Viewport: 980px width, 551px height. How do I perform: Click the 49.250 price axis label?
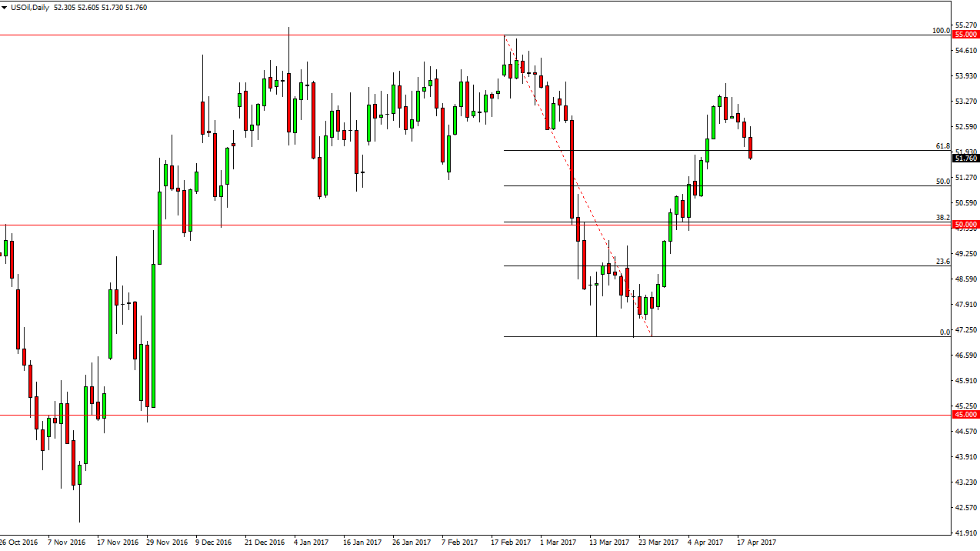966,254
